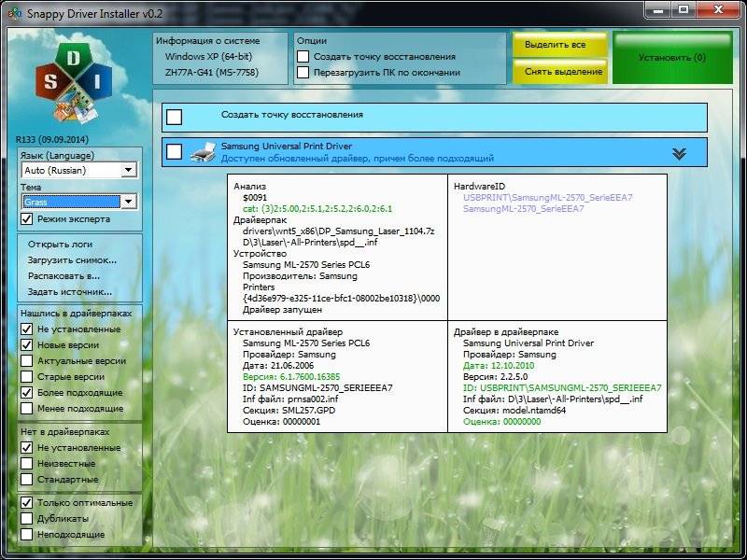Image resolution: width=747 pixels, height=560 pixels.
Task: Click Снять выделение button
Action: 560,72
